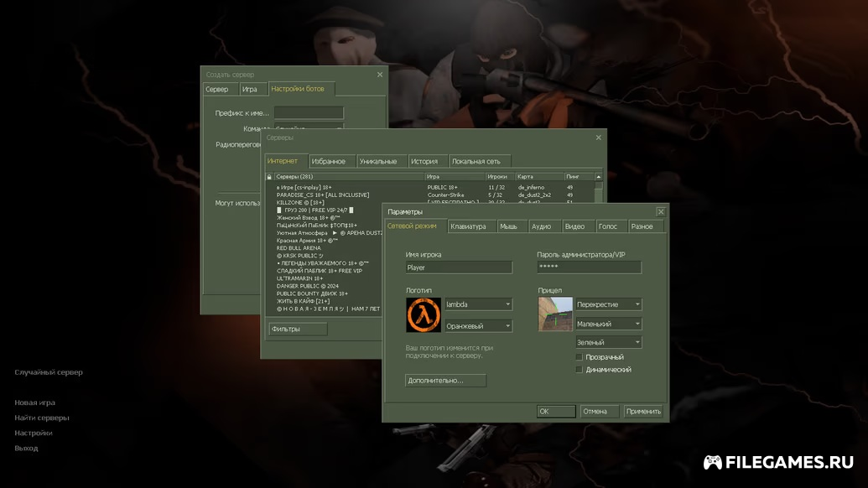Image resolution: width=868 pixels, height=488 pixels.
Task: Close the Создать сервер window
Action: 380,75
